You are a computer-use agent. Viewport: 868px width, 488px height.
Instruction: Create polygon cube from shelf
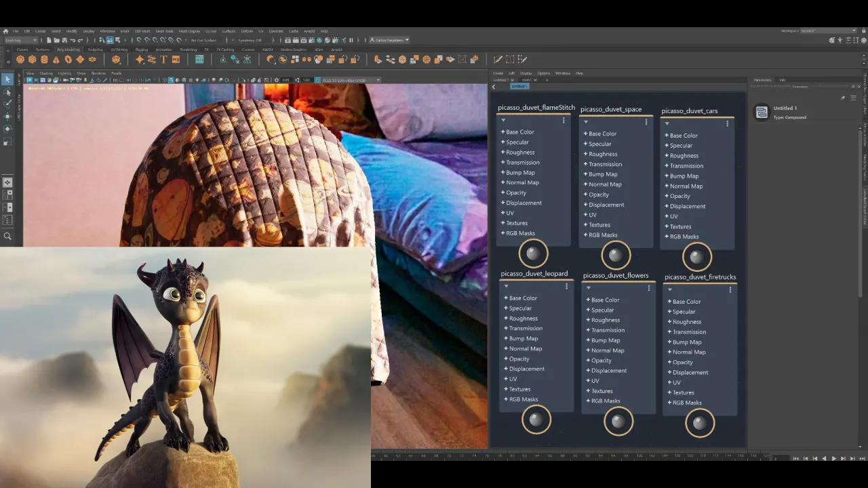[x=32, y=60]
